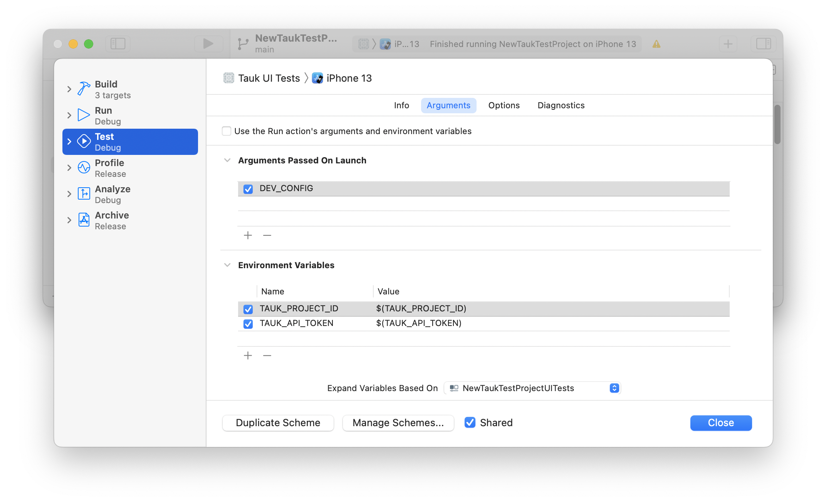Image resolution: width=826 pixels, height=504 pixels.
Task: Click the Archive Release icon in sidebar
Action: (84, 221)
